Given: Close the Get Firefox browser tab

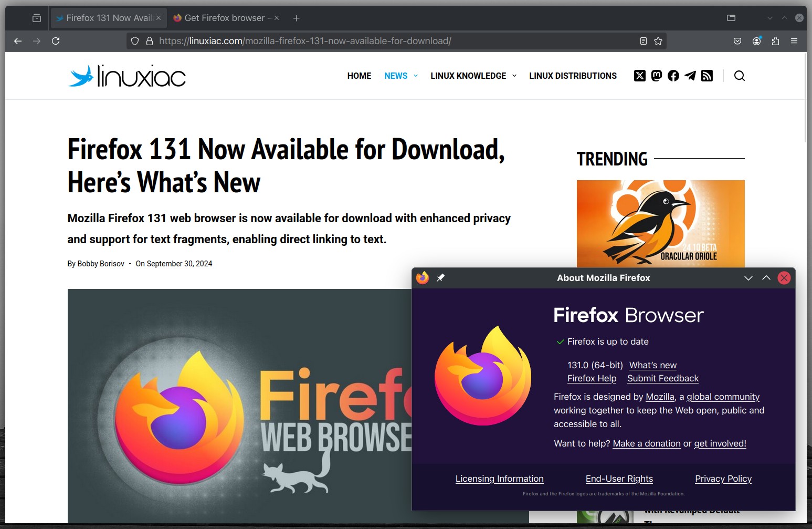Looking at the screenshot, I should [x=277, y=18].
